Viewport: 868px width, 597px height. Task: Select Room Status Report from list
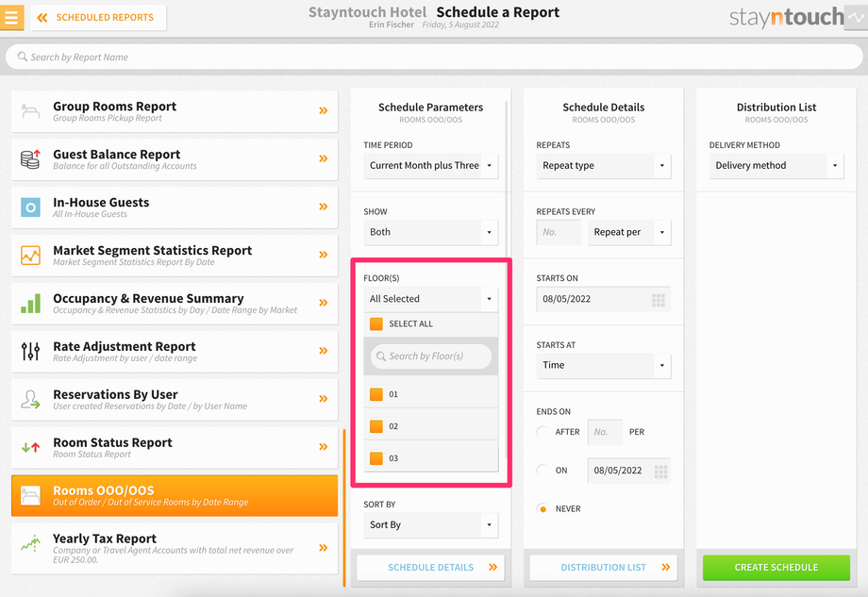coord(175,447)
